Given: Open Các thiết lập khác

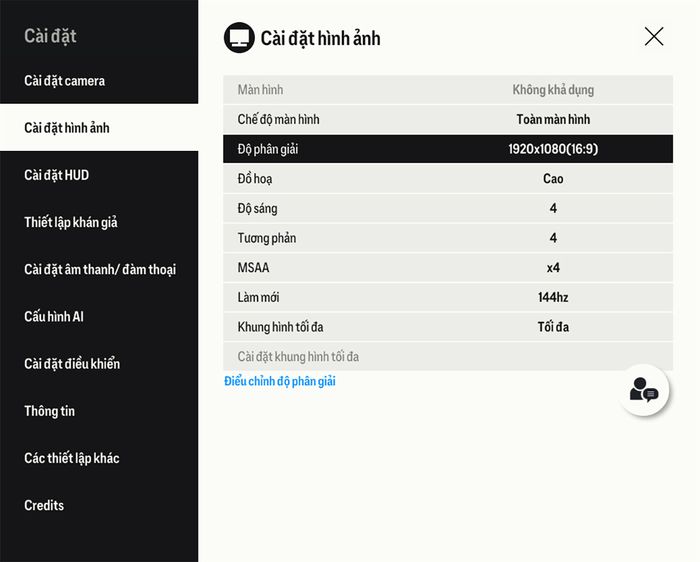Looking at the screenshot, I should (72, 458).
